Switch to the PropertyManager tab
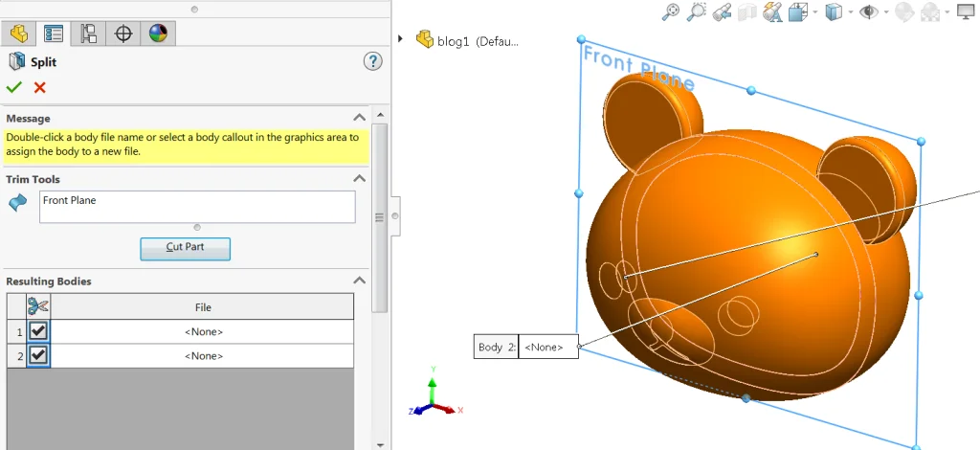This screenshot has width=980, height=450. tap(54, 34)
